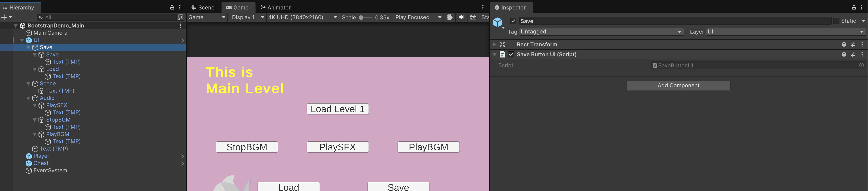Viewport: 868px width, 191px height.
Task: Toggle the Save object active checkbox
Action: (513, 21)
